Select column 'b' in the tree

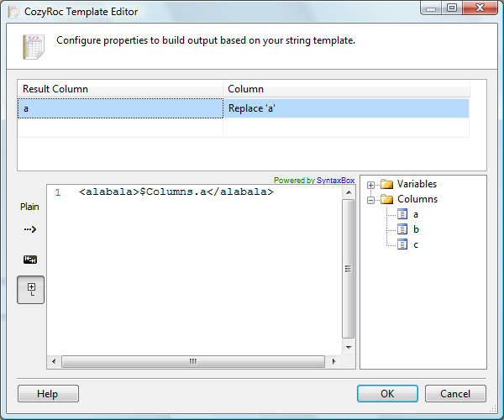pyautogui.click(x=416, y=229)
